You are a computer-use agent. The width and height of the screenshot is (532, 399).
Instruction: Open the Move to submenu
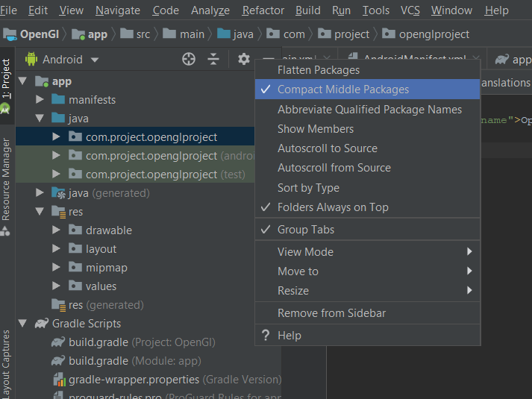(x=367, y=271)
